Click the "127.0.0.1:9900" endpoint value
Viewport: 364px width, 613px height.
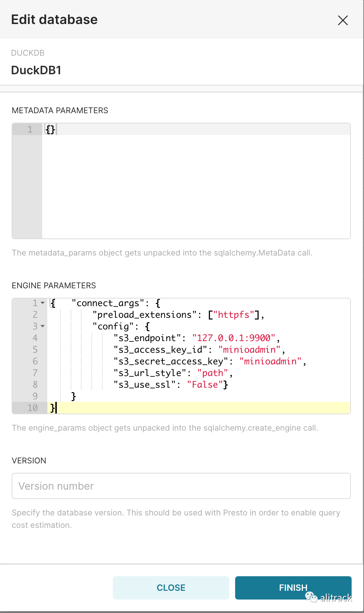234,338
